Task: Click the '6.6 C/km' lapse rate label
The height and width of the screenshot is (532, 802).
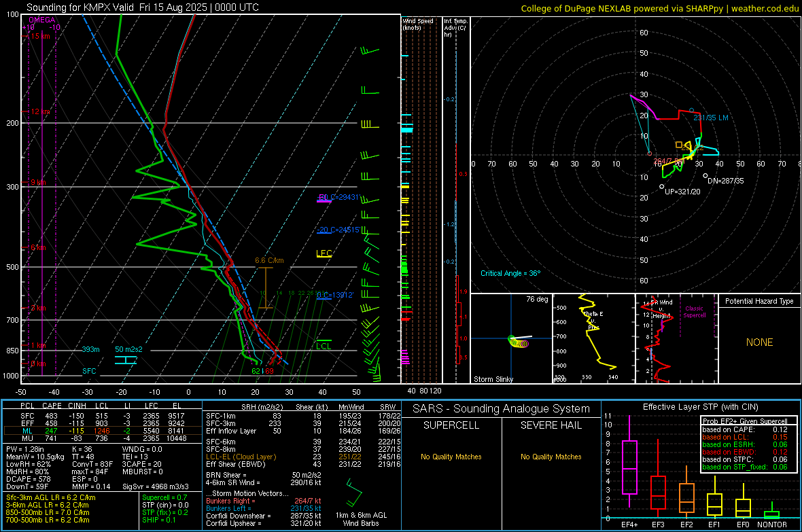Action: click(x=269, y=260)
